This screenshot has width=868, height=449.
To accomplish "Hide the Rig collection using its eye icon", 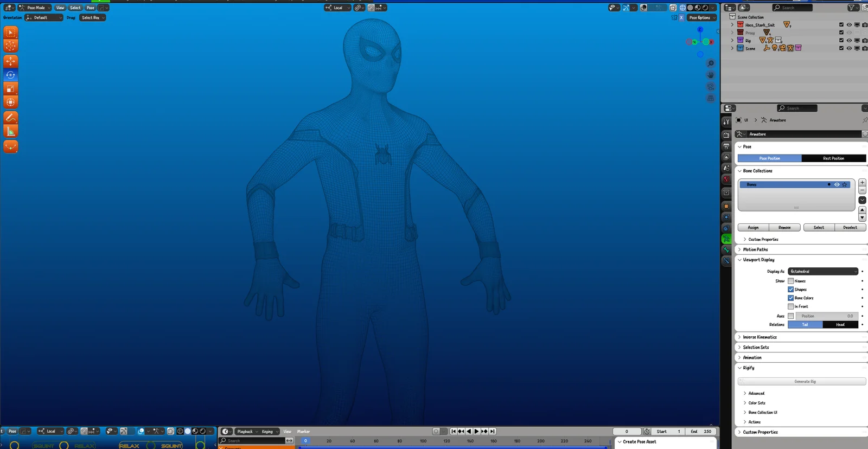I will pyautogui.click(x=849, y=40).
